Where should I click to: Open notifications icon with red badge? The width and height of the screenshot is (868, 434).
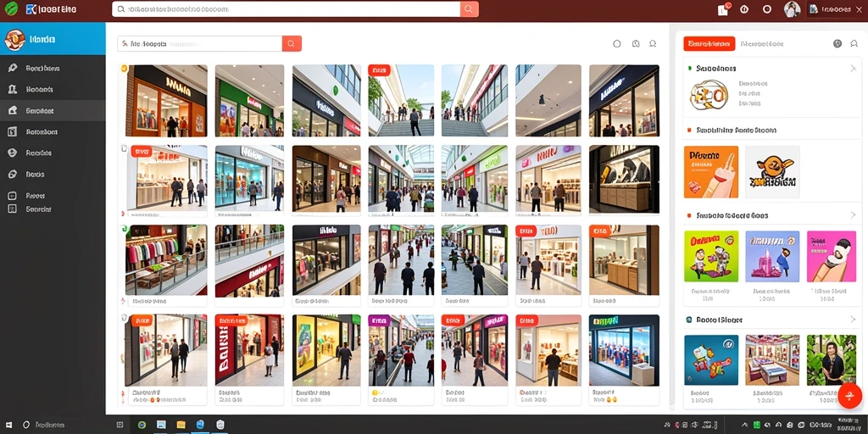coord(724,9)
